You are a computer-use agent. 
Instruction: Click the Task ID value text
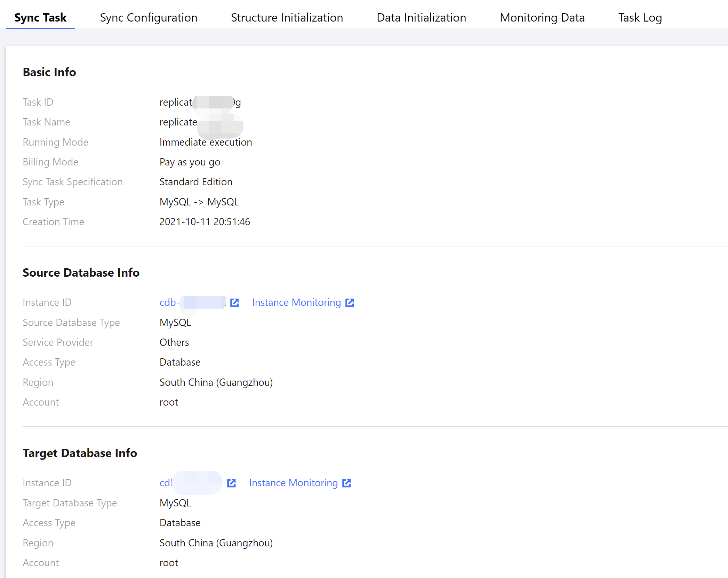click(200, 102)
